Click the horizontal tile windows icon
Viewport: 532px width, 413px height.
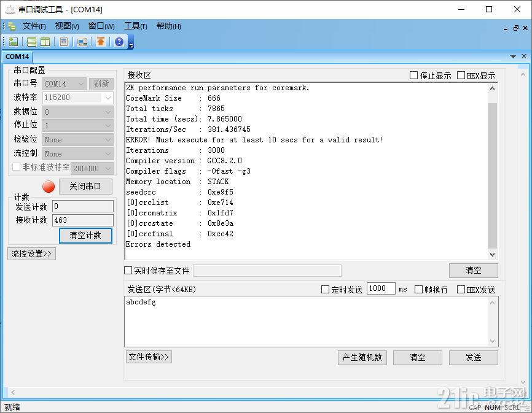tap(31, 42)
